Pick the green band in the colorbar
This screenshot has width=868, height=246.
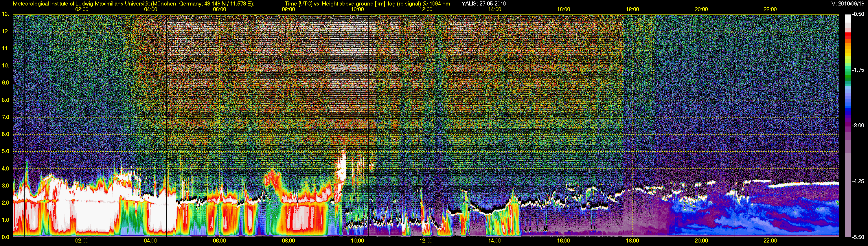[x=848, y=76]
